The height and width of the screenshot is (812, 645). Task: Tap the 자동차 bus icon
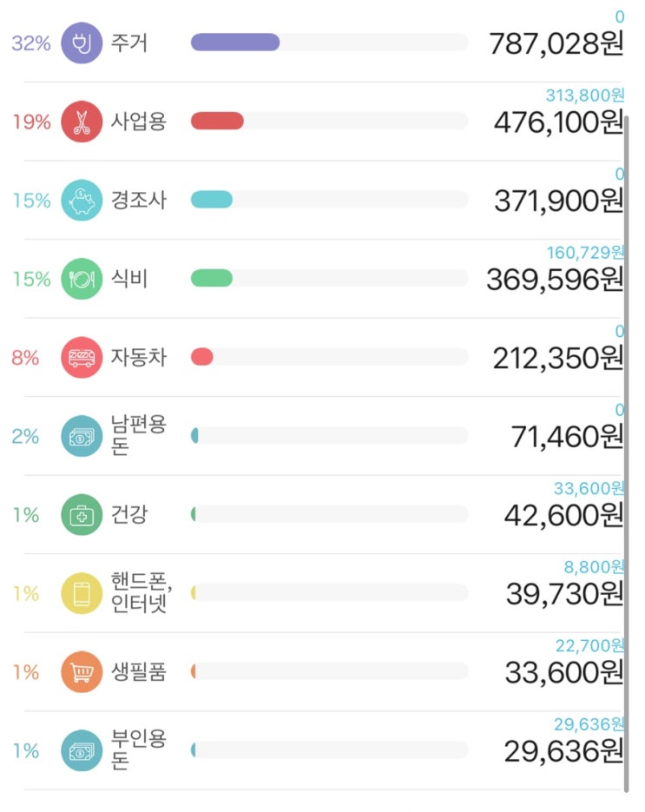[x=82, y=358]
